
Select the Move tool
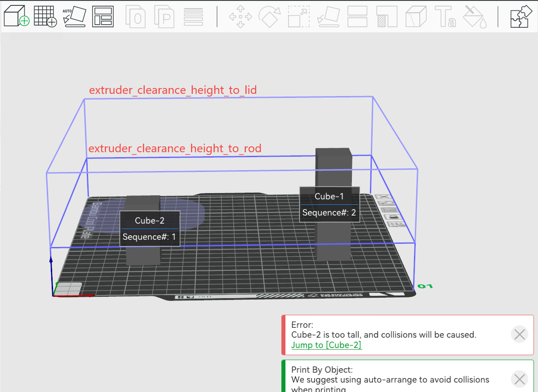click(x=240, y=17)
